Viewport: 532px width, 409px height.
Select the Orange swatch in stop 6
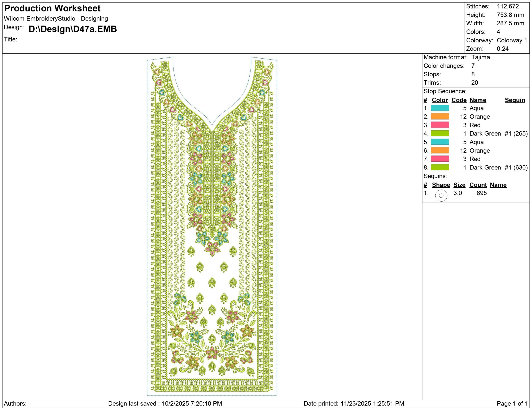pos(440,151)
